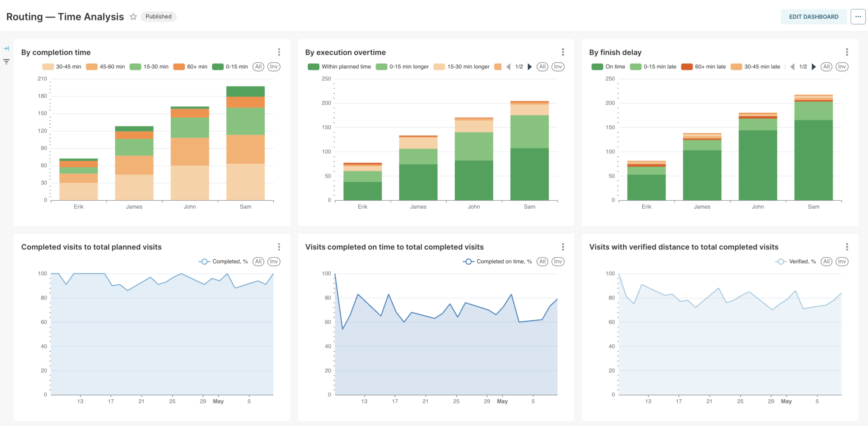Open the filter icon in left sidebar

(x=6, y=62)
